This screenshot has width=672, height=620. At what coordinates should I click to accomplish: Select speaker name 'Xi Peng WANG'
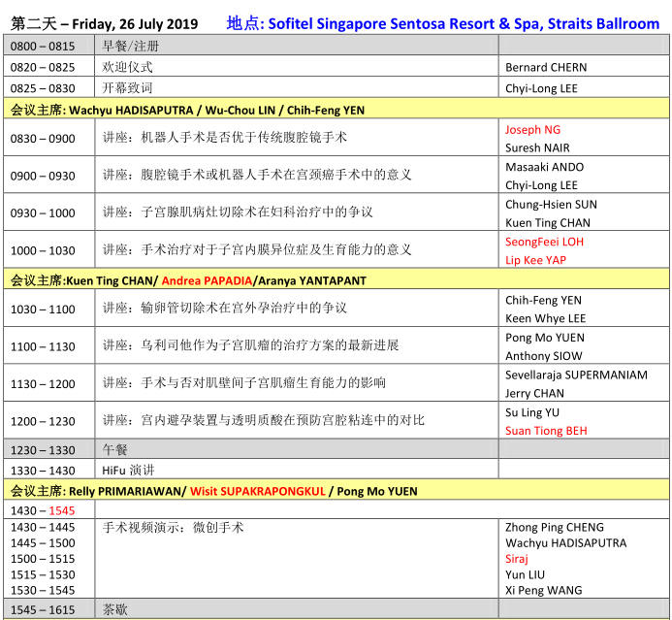point(543,591)
